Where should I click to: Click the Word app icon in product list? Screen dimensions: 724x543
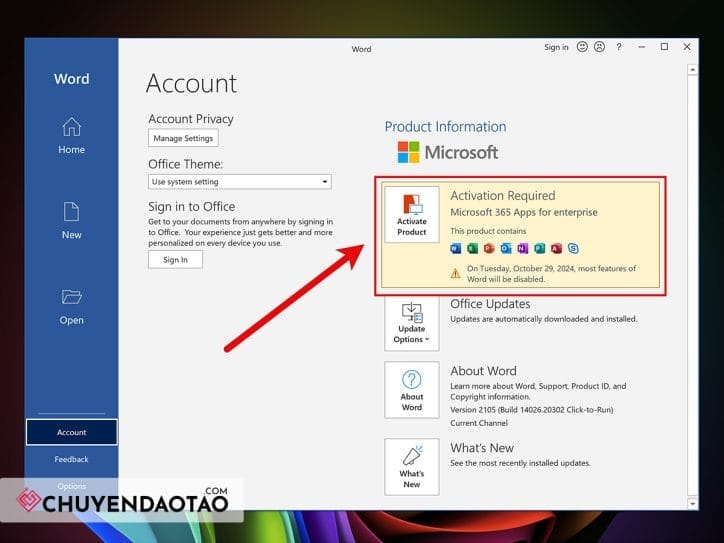(x=455, y=248)
